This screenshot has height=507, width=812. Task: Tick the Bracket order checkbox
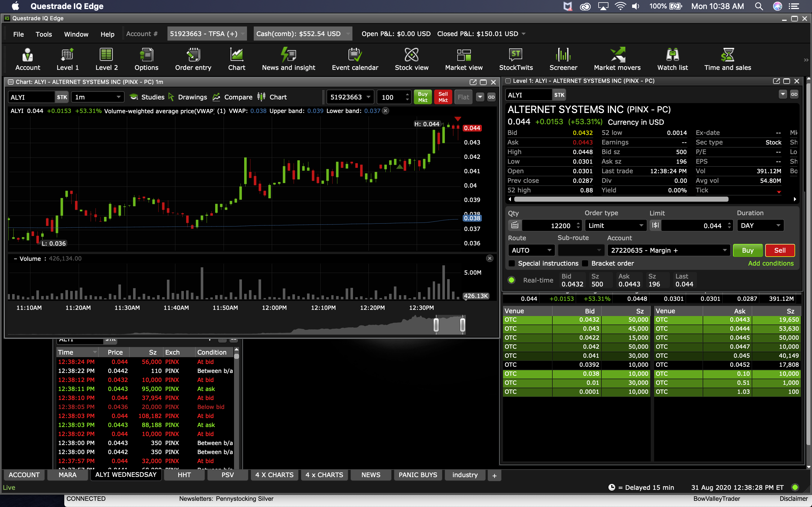point(585,264)
